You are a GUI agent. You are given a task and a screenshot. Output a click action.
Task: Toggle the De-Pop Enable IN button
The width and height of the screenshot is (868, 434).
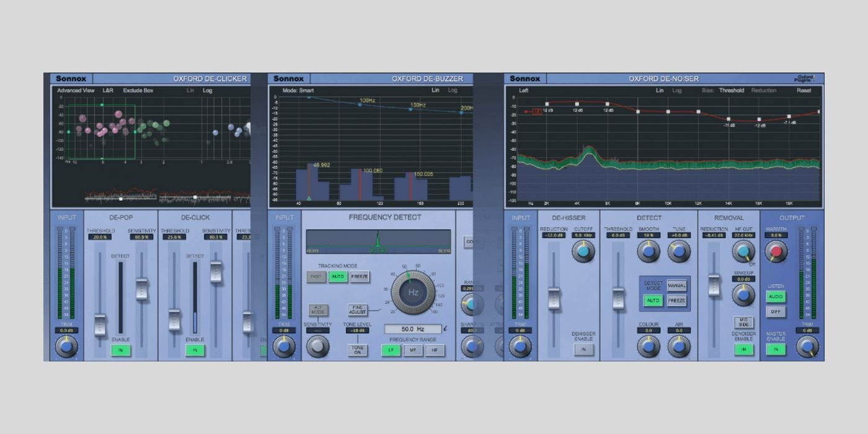pos(122,350)
